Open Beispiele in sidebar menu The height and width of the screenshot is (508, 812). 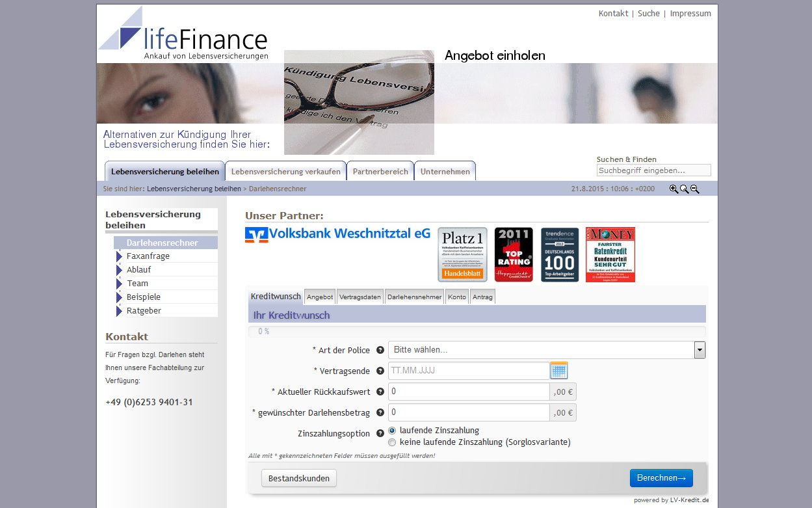point(144,297)
